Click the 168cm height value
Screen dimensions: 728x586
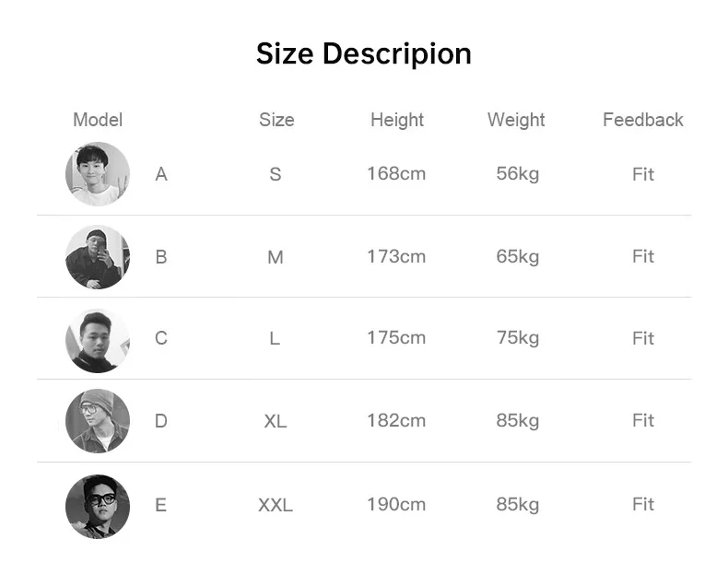coord(396,174)
